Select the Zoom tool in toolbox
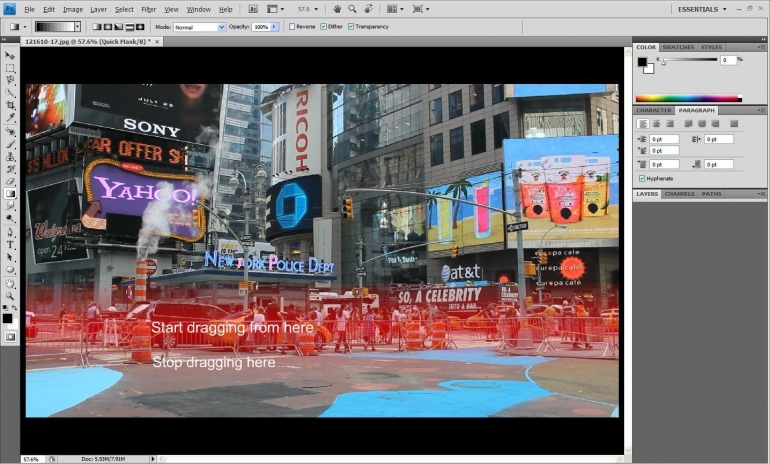Viewport: 770px width, 464px height. (x=10, y=296)
